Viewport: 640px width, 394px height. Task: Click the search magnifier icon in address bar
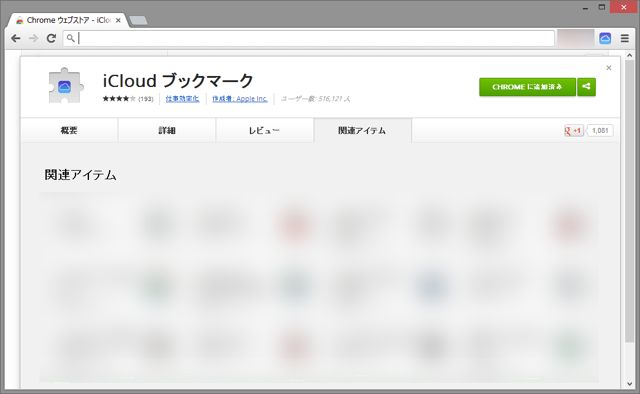click(x=71, y=38)
